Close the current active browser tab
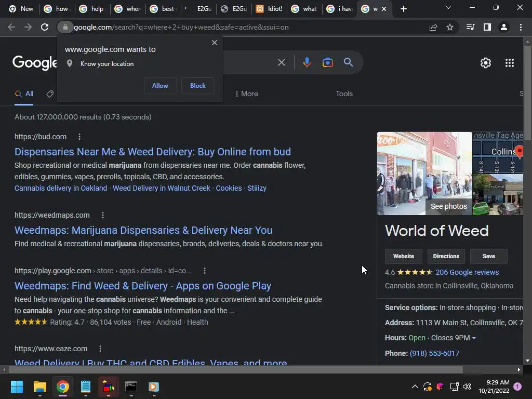The width and height of the screenshot is (532, 399). [x=384, y=9]
